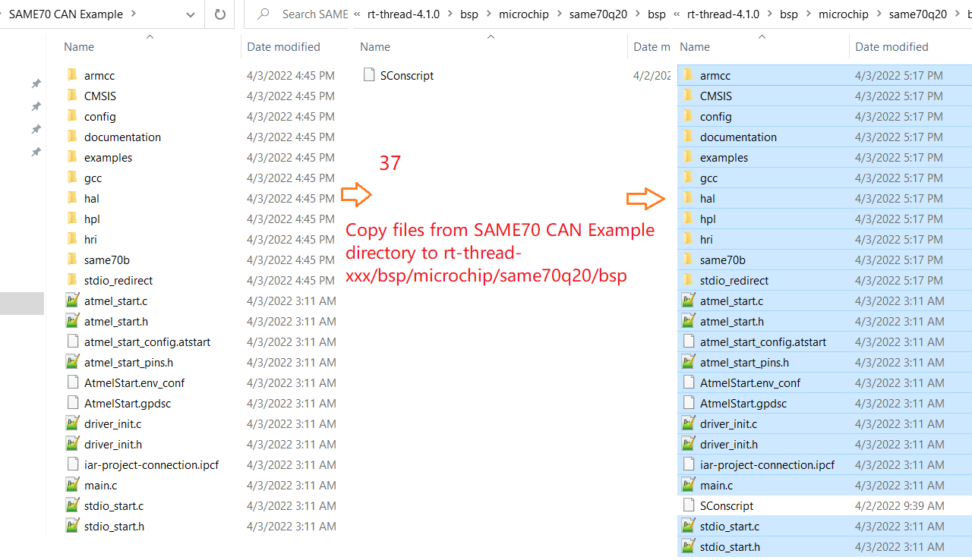Click rt-thread-4.1.0 breadcrumb in the middle address bar
Viewport: 972px width, 560px height.
(x=403, y=14)
